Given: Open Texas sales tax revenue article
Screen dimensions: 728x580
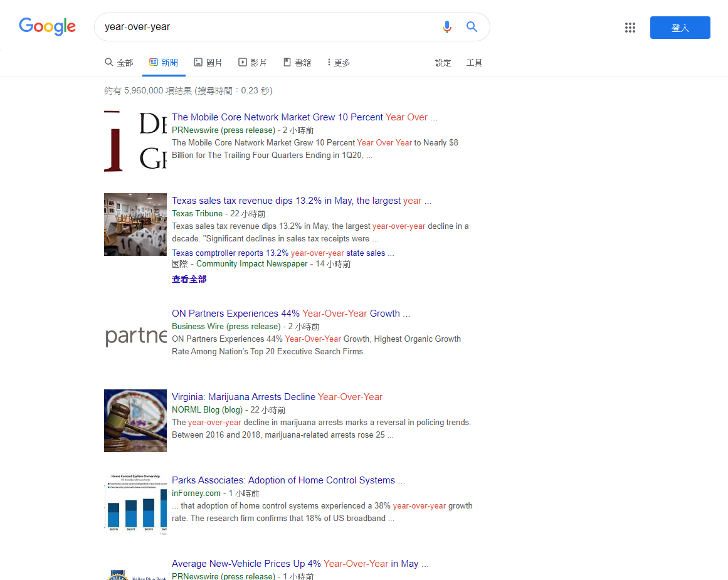Looking at the screenshot, I should pos(302,201).
